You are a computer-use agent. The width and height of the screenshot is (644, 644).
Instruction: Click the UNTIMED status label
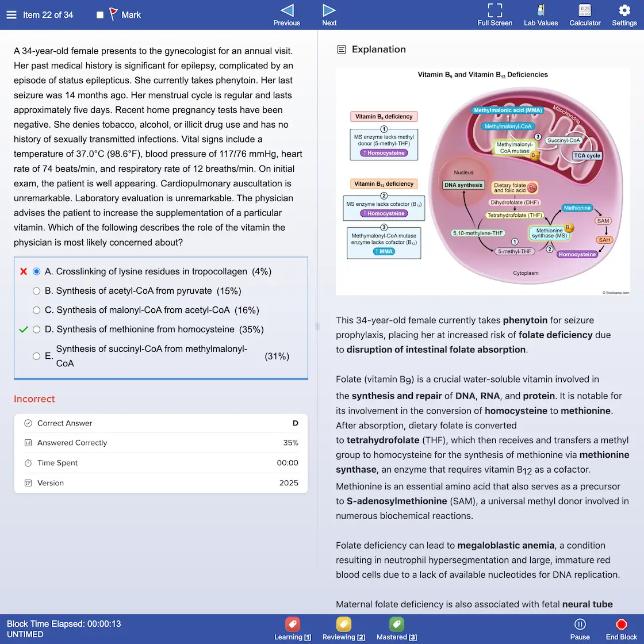(25, 634)
